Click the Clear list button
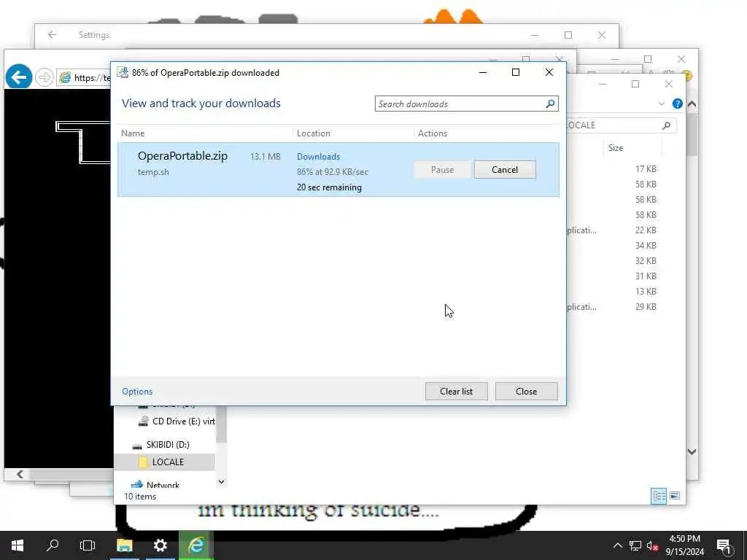 point(456,391)
